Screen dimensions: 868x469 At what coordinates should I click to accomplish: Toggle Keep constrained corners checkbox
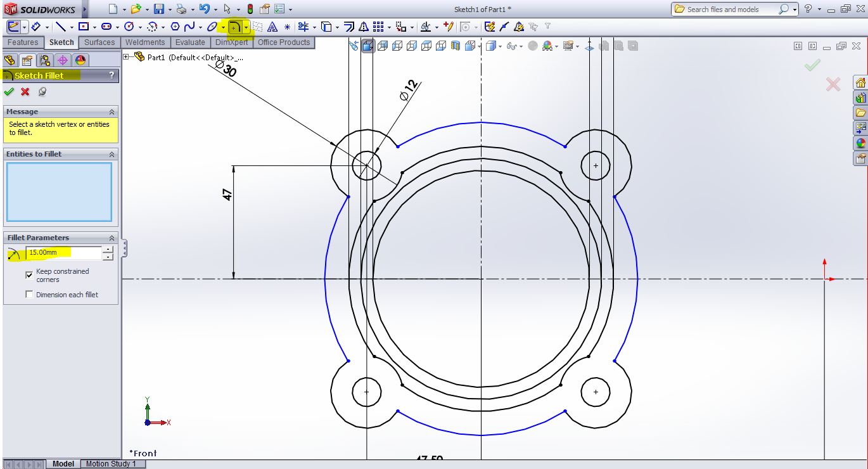[29, 275]
